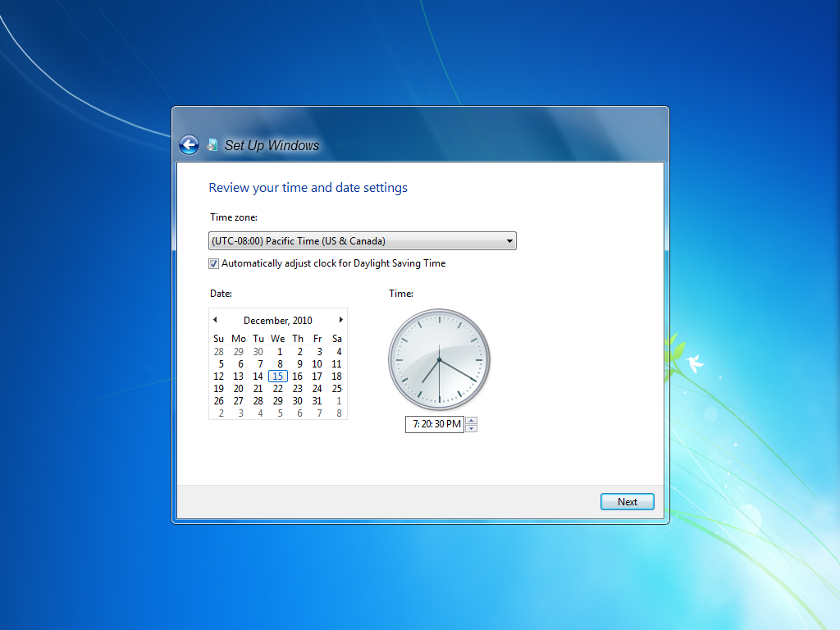This screenshot has height=630, width=840.
Task: Select grayed November 30 in the calendar
Action: (258, 352)
